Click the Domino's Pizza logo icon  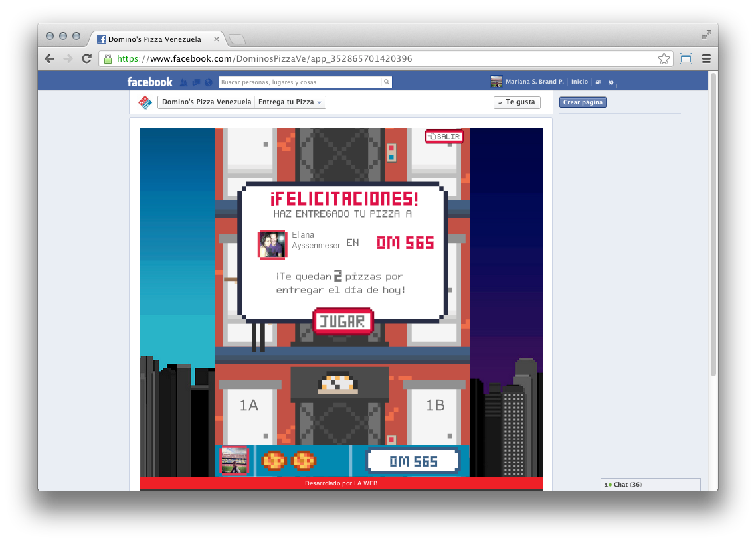(x=144, y=102)
